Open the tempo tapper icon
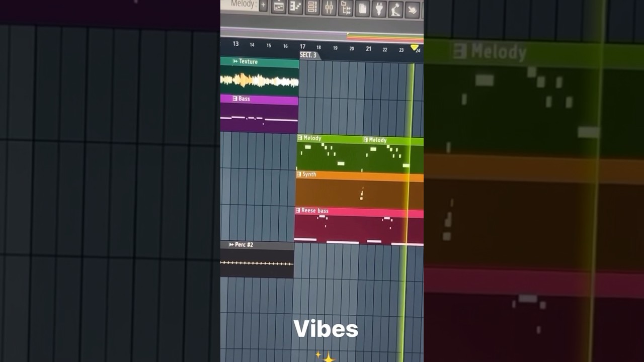 point(395,10)
